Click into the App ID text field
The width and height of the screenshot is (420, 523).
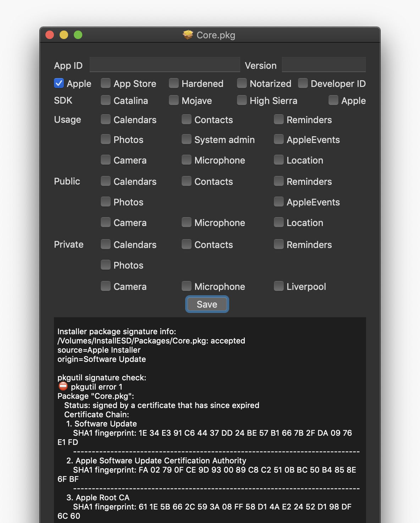pyautogui.click(x=165, y=65)
